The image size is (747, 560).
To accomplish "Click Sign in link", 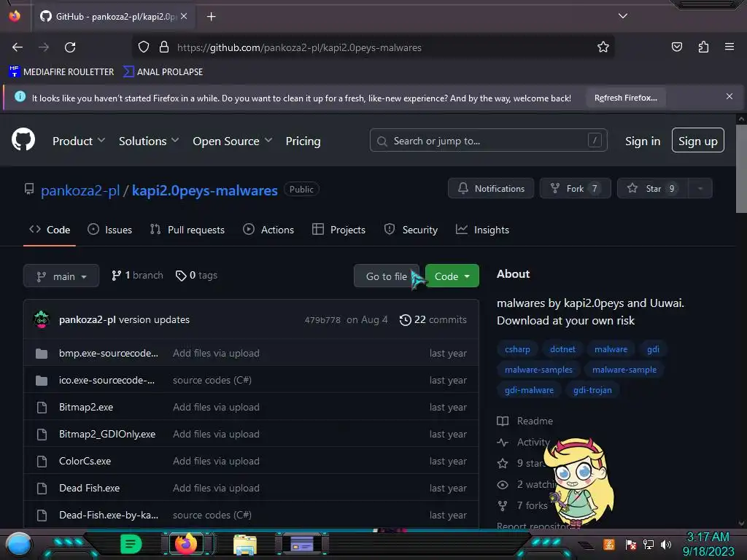I will (643, 141).
